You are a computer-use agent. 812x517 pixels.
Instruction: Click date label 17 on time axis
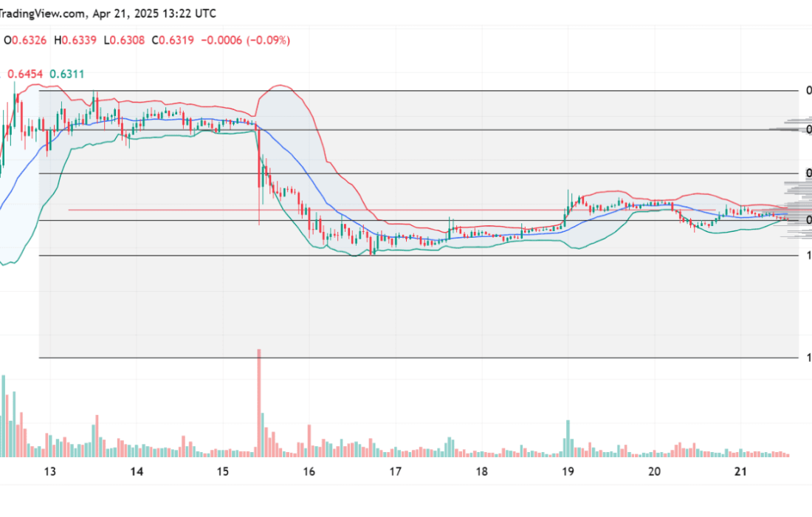(x=395, y=471)
